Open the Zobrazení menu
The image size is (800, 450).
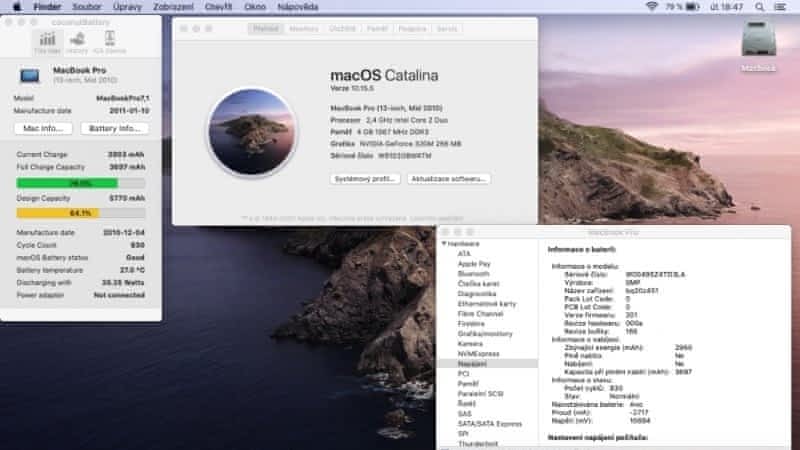pos(173,7)
